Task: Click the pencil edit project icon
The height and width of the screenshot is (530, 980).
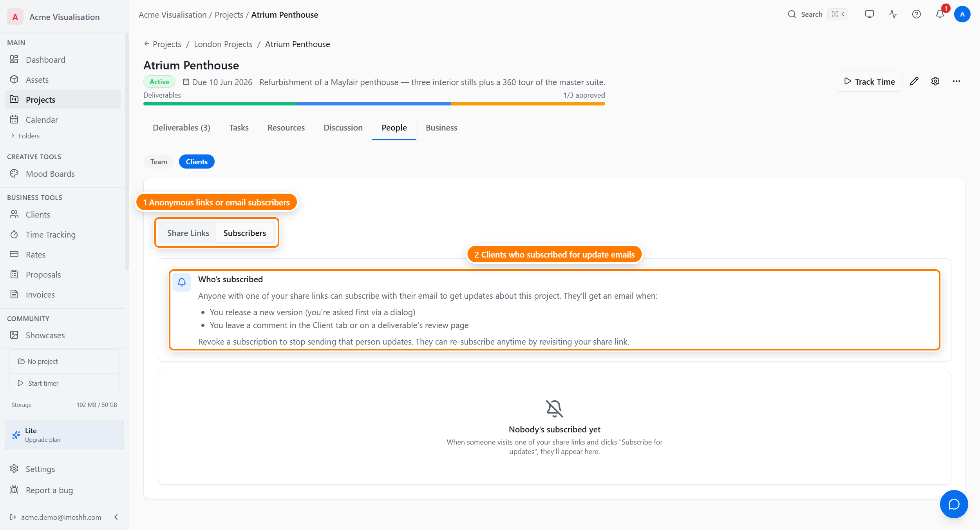Action: (x=914, y=81)
